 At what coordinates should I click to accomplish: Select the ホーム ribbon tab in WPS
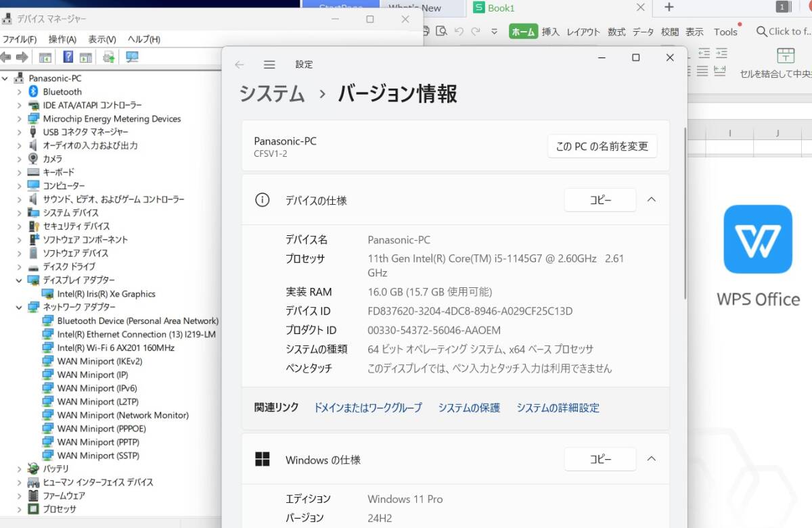pos(523,32)
